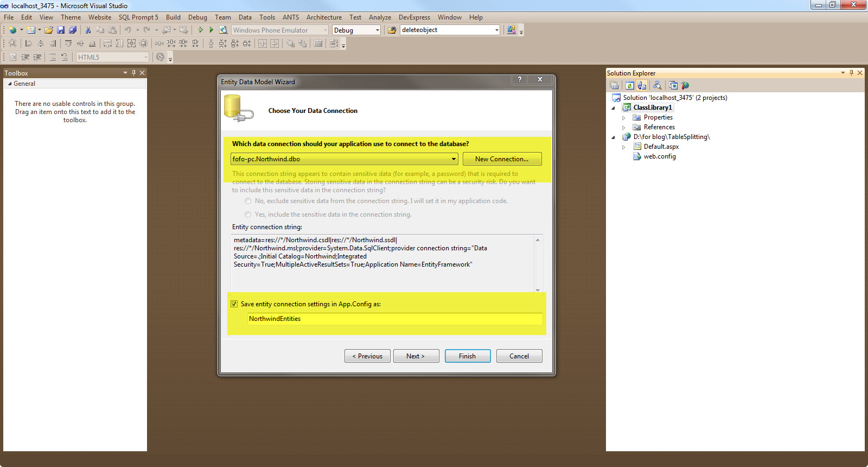The height and width of the screenshot is (467, 868).
Task: Select Yes, include sensitive data radio option
Action: [x=248, y=214]
